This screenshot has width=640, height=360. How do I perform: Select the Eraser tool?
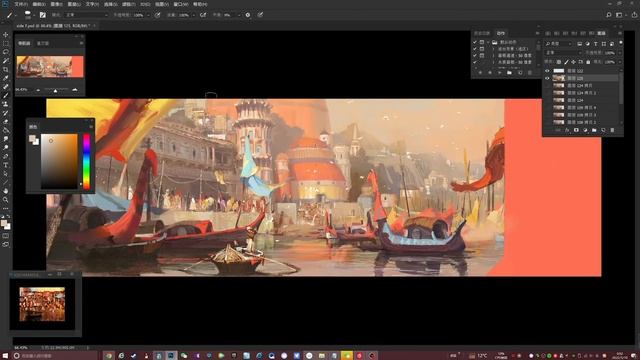(6, 121)
